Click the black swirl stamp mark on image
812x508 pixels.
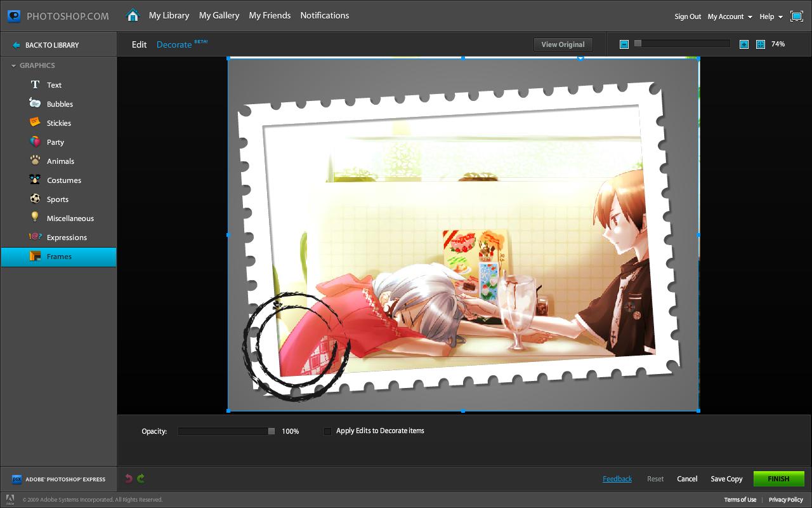coord(296,346)
